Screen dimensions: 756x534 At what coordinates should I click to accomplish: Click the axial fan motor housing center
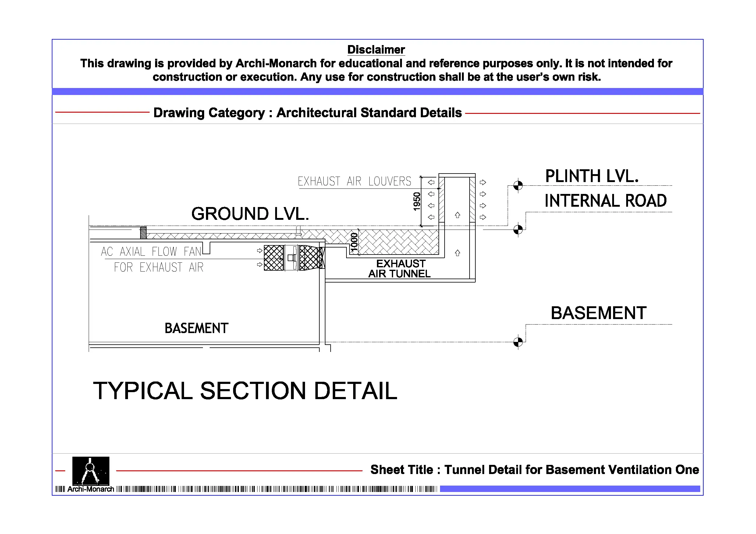point(291,258)
